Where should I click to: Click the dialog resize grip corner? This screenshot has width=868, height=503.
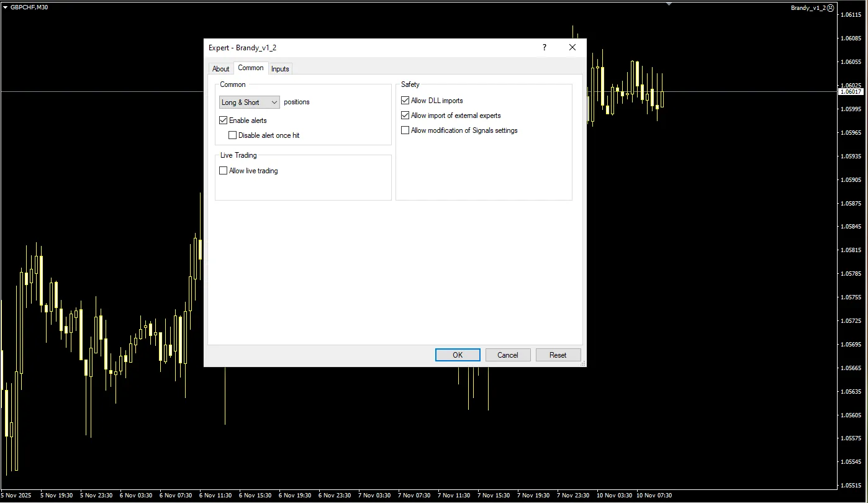click(582, 363)
